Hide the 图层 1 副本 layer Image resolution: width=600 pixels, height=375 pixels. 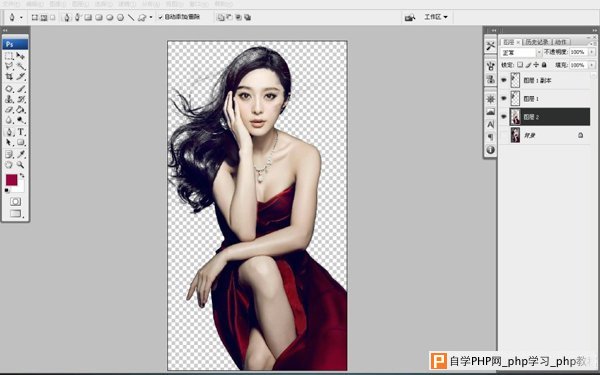click(504, 80)
